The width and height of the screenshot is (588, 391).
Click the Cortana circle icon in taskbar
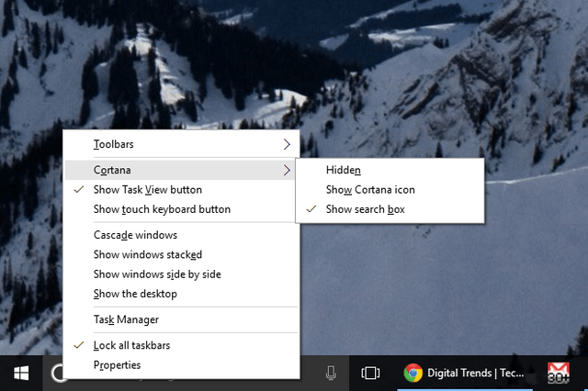57,373
